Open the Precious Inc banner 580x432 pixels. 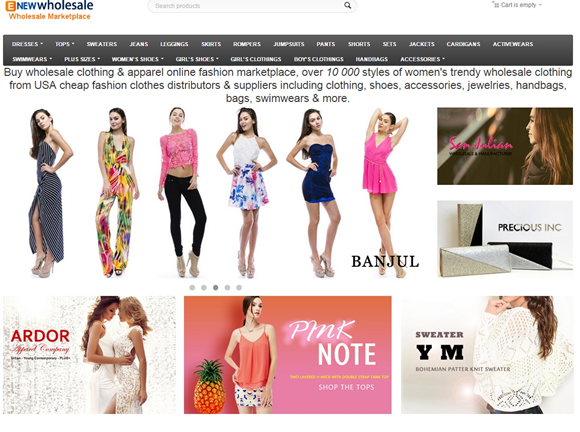(505, 239)
